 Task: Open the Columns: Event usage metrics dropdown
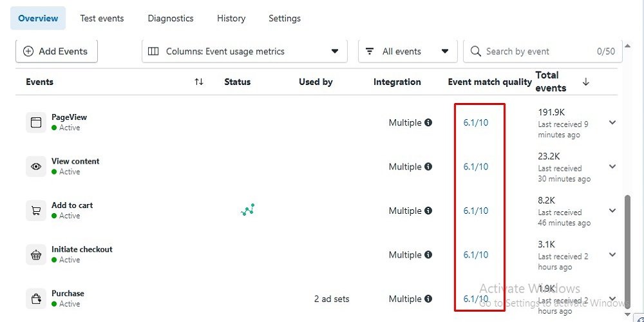[x=244, y=52]
